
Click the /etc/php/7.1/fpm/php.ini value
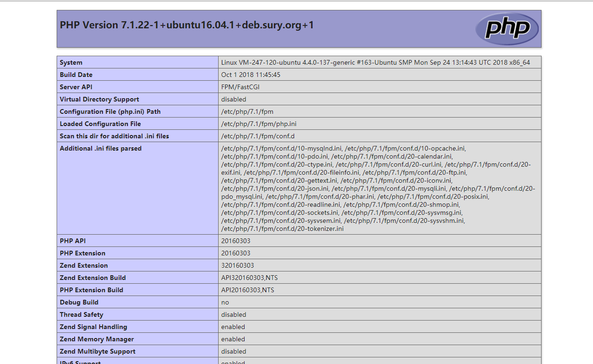point(259,124)
